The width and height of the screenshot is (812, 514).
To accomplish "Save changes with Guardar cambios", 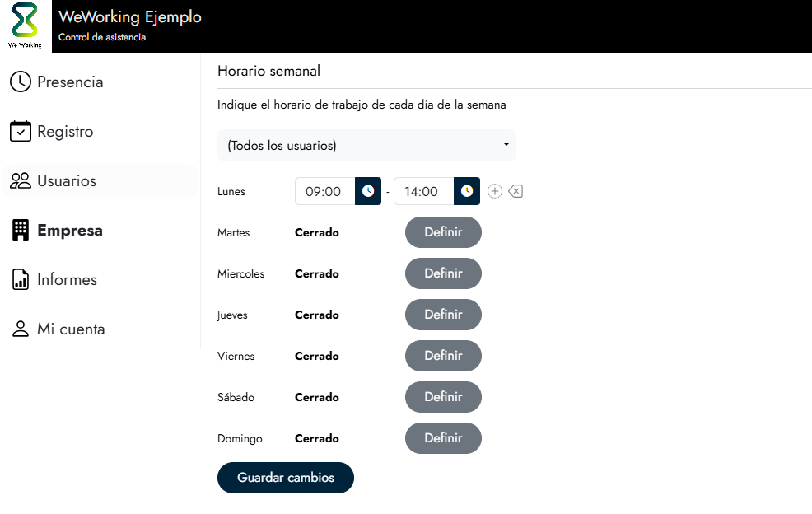I will pyautogui.click(x=286, y=478).
